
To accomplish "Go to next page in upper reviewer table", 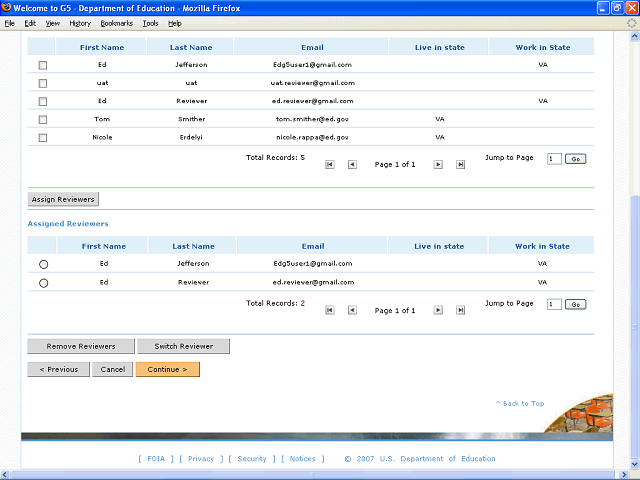I will (x=438, y=165).
